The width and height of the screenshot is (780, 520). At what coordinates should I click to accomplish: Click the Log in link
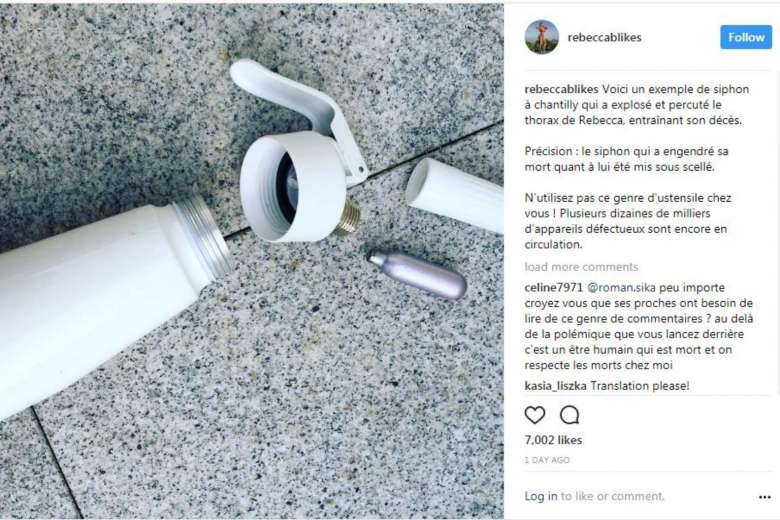pos(541,496)
